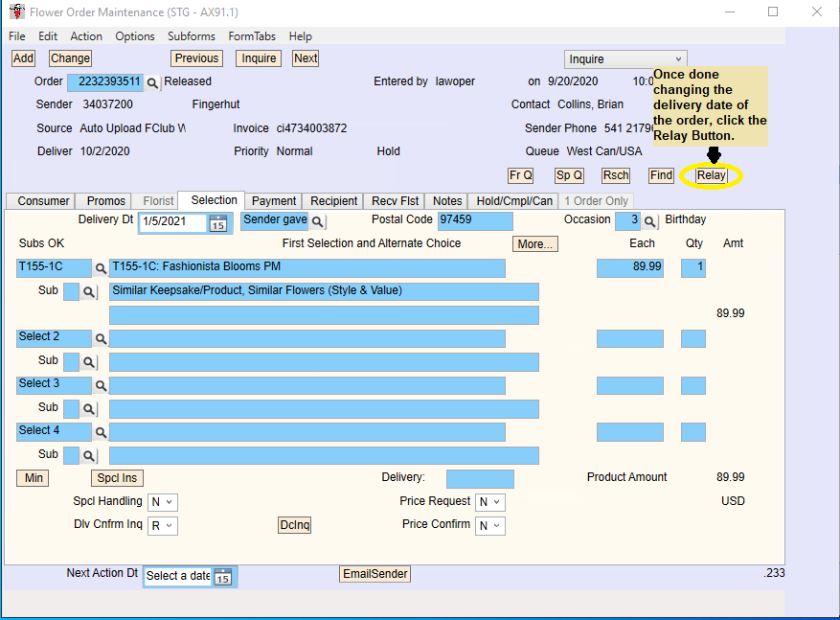Click the Each price field 89.99
This screenshot has height=620, width=840.
630,268
